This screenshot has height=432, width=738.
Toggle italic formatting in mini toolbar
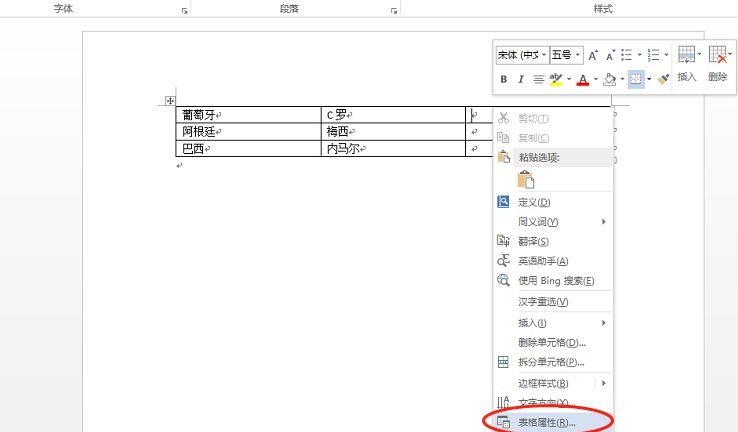pyautogui.click(x=521, y=79)
